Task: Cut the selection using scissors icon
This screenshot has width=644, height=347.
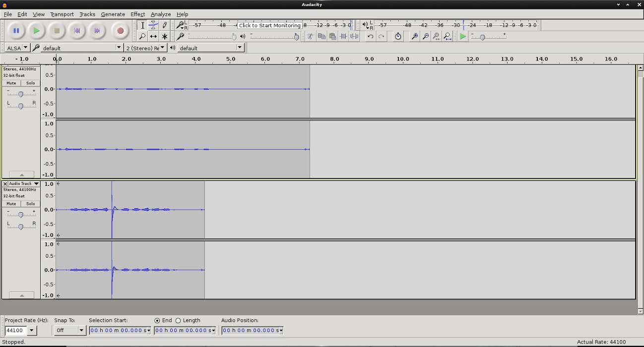Action: tap(309, 36)
